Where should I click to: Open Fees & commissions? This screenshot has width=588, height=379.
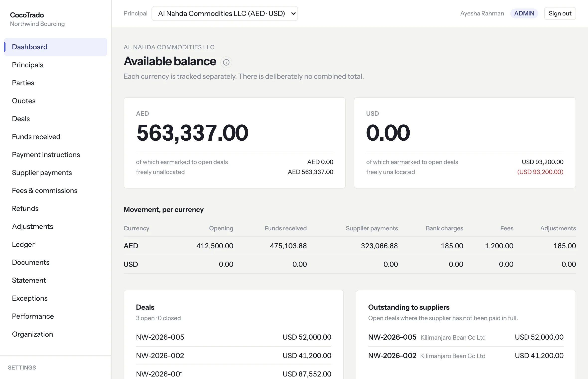click(56, 190)
